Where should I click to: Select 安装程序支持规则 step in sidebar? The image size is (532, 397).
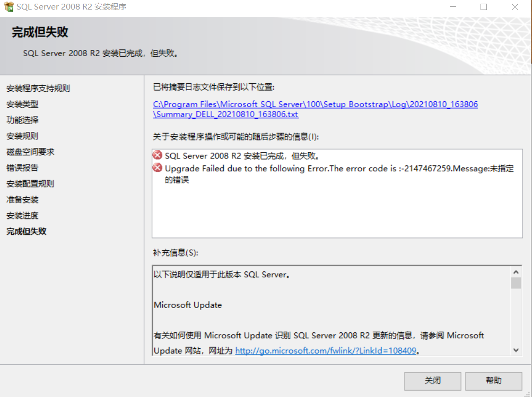click(x=38, y=88)
